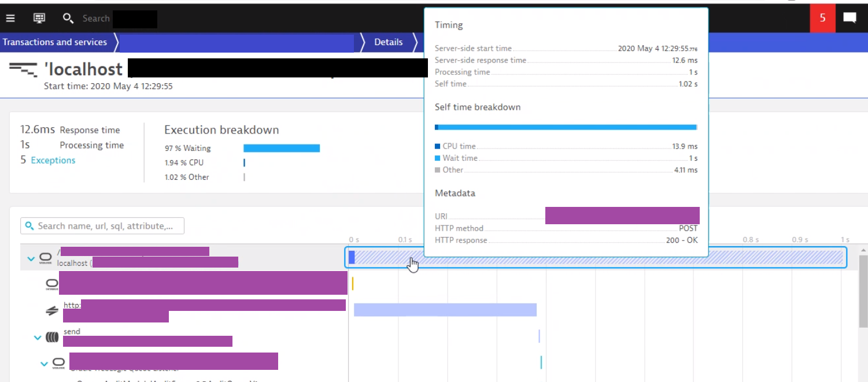
Task: Collapse the top-level localhost request row
Action: point(31,258)
